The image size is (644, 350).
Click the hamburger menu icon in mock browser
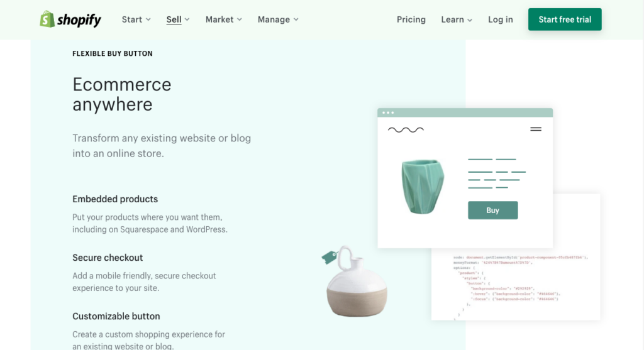[536, 129]
